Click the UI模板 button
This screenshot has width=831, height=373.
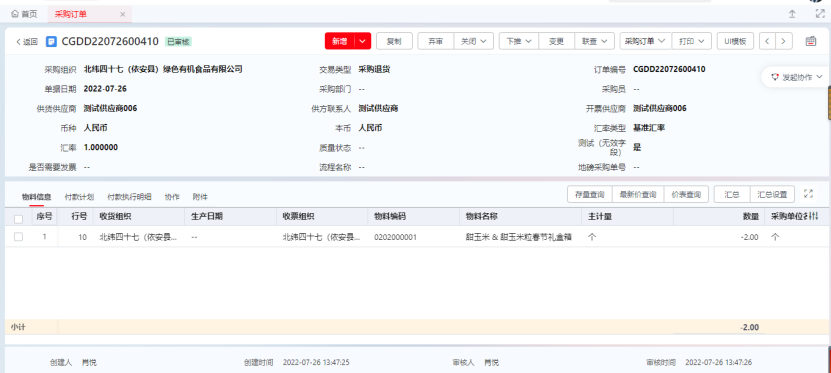(x=736, y=41)
